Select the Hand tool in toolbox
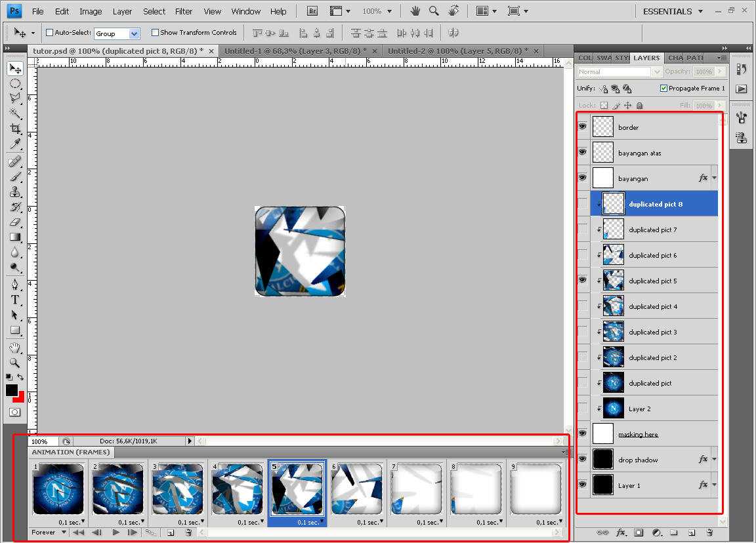The height and width of the screenshot is (543, 756). coord(15,348)
